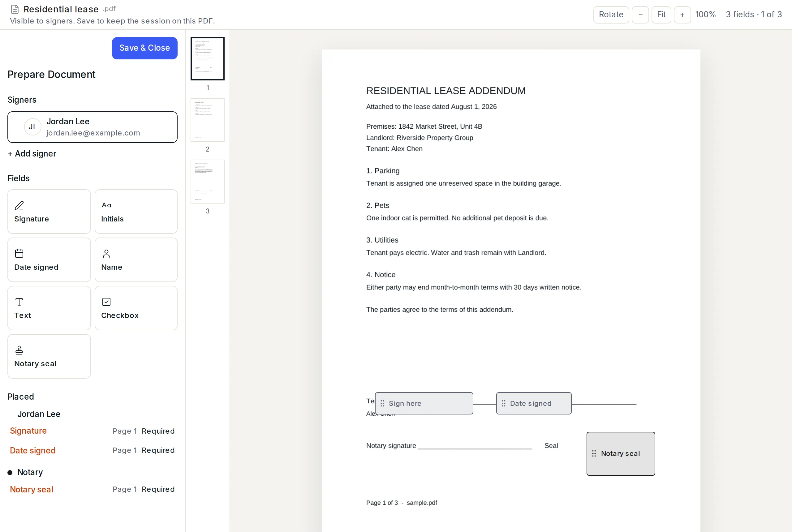Zoom in with the plus button
The image size is (792, 532).
682,15
